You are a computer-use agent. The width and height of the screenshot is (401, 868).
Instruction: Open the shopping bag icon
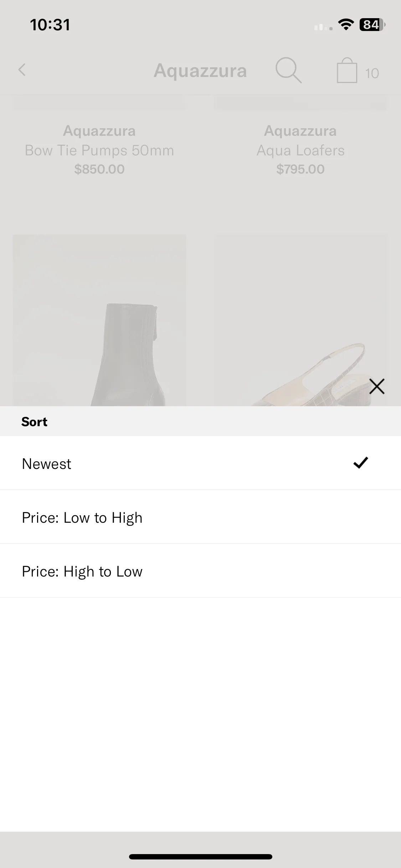347,71
